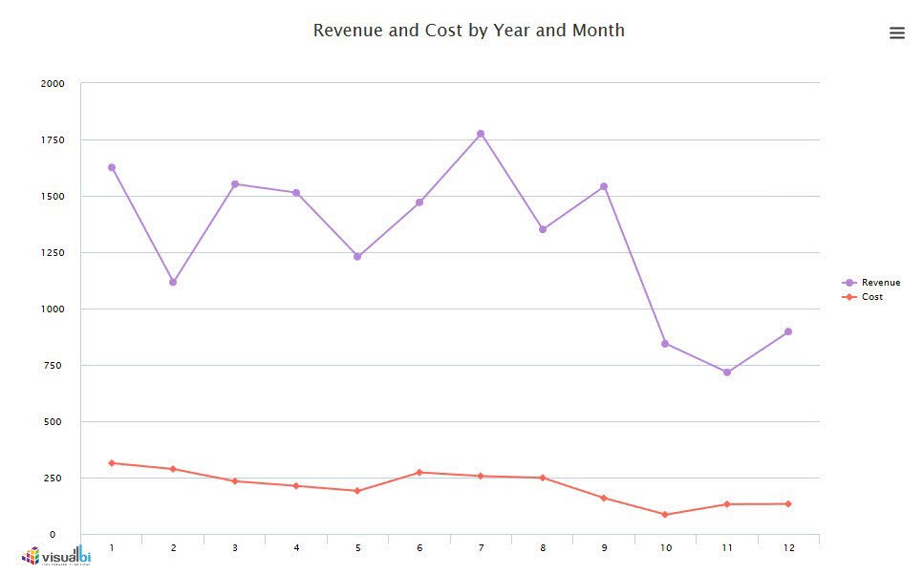Select the Revenue data point for month 2
Viewport: 924px width, 575px height.
(x=173, y=282)
